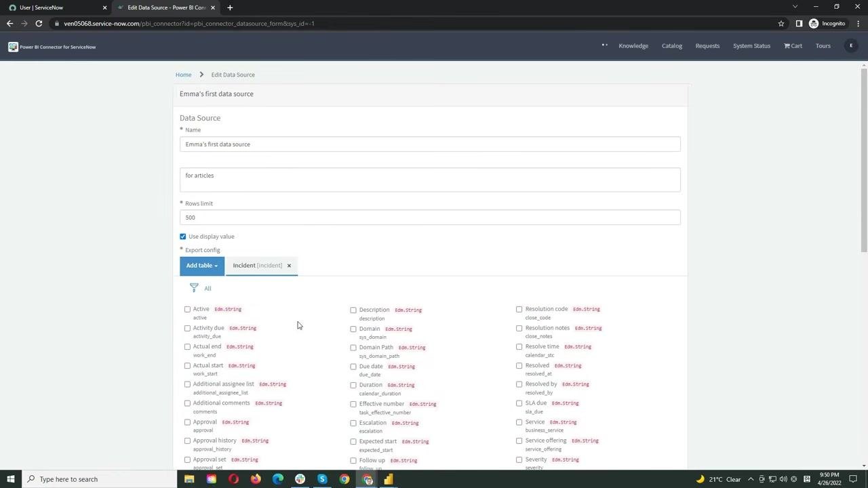868x488 pixels.
Task: Open the Cart in the top navigation
Action: click(x=793, y=46)
